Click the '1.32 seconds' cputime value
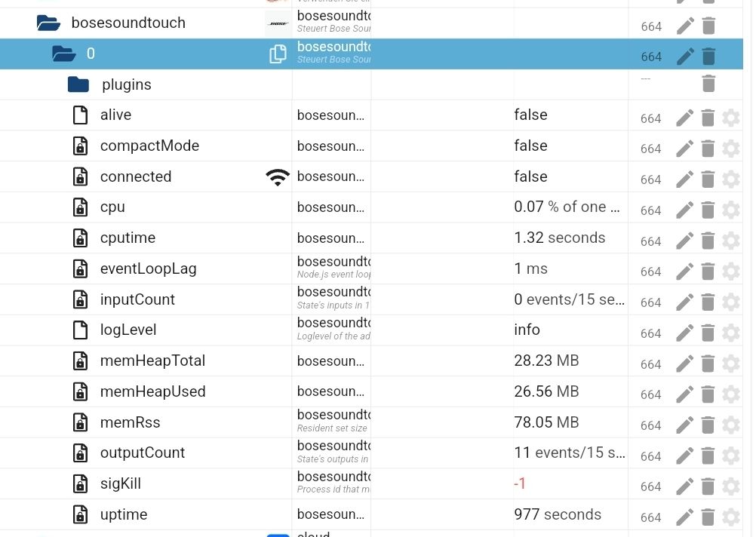 [x=559, y=238]
